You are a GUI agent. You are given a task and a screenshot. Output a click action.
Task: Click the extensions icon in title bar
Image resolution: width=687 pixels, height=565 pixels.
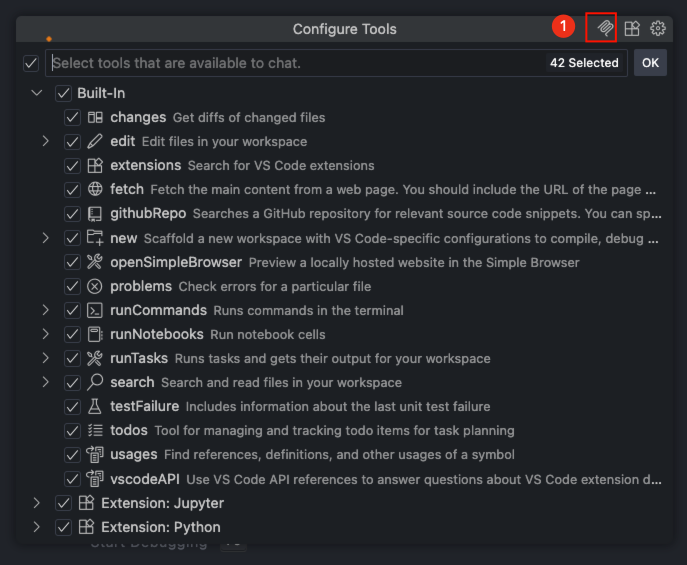pos(632,29)
